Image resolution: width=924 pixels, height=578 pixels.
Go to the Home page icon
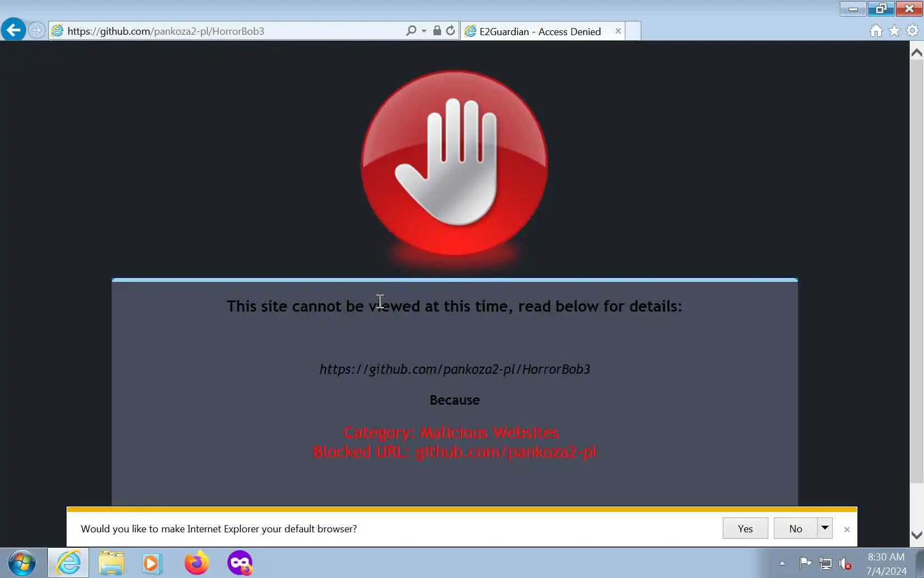(876, 31)
